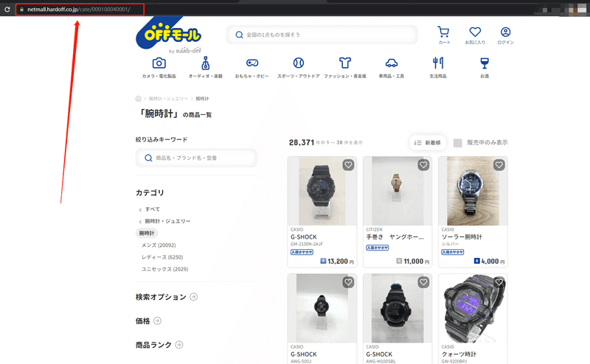Favorite the G-SHOCK AWG-M100SBL watch
Viewport: 590px width, 364px height.
(x=423, y=282)
